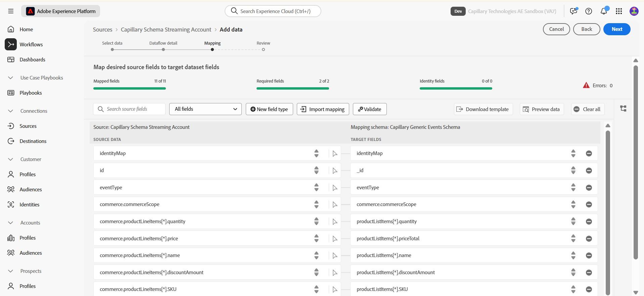Remove the commerce.commerceScope mapping

click(589, 204)
